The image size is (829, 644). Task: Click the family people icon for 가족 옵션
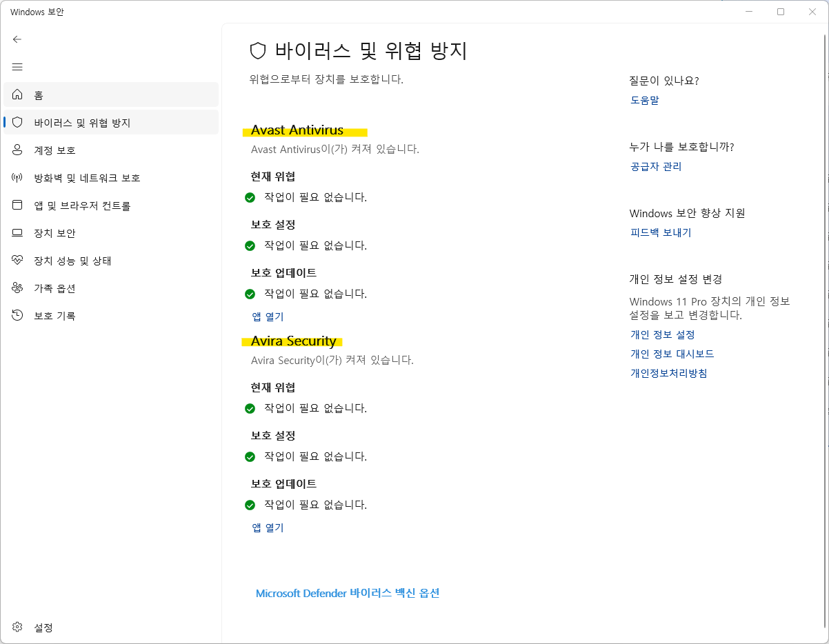17,288
